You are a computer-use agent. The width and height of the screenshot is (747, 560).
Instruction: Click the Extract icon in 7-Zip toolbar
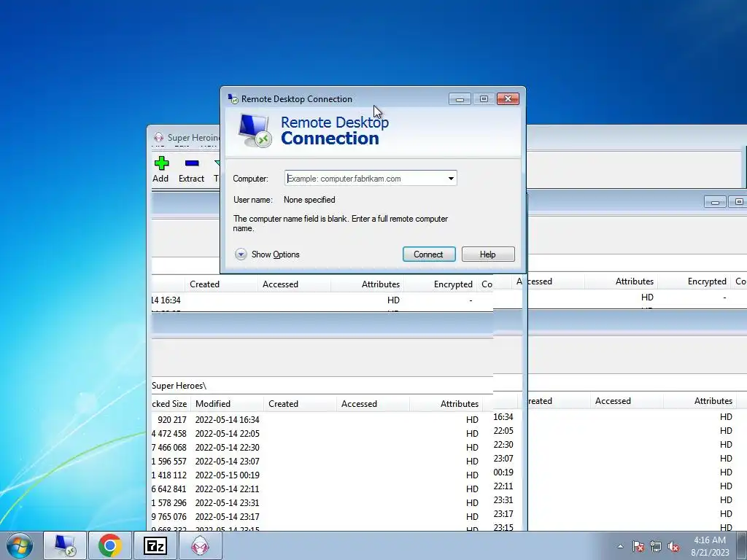point(192,163)
